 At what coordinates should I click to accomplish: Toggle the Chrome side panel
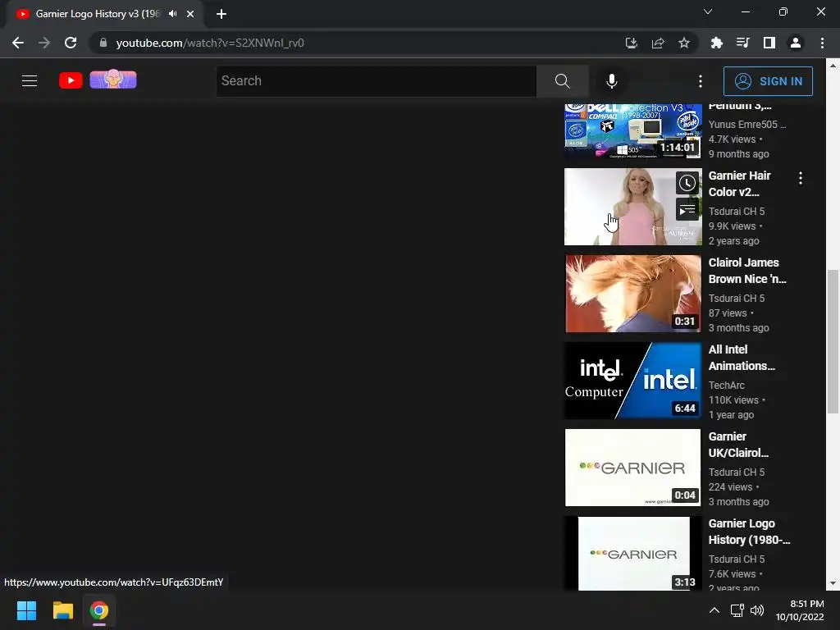pyautogui.click(x=769, y=43)
